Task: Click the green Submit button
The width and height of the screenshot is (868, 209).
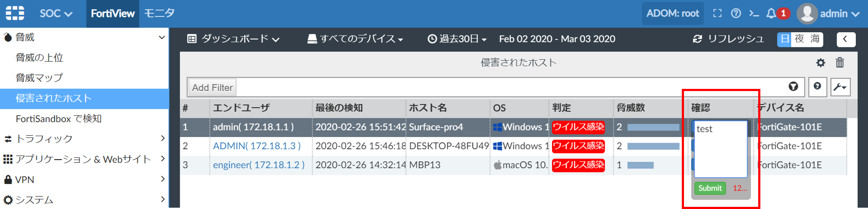Action: tap(710, 188)
